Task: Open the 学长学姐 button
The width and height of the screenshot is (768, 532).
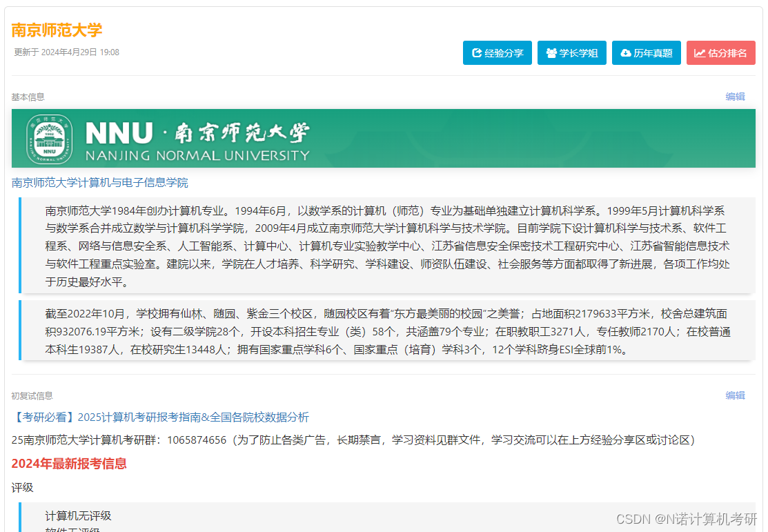Action: 571,53
